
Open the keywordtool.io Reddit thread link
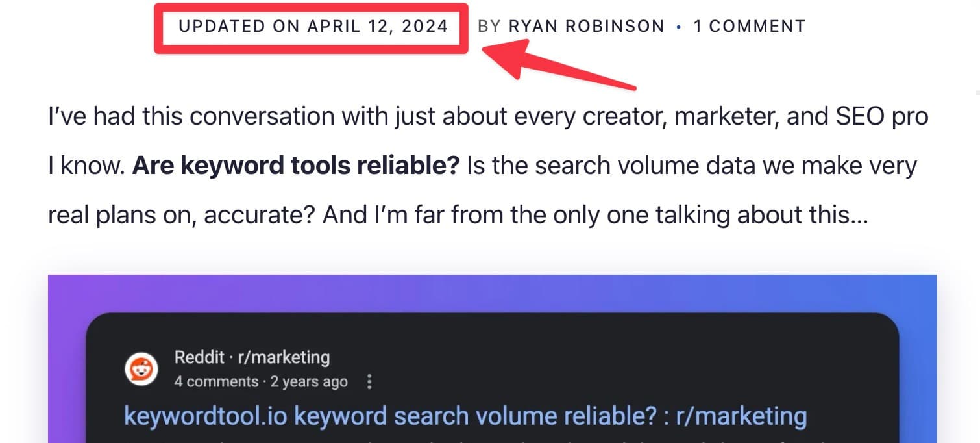point(464,415)
